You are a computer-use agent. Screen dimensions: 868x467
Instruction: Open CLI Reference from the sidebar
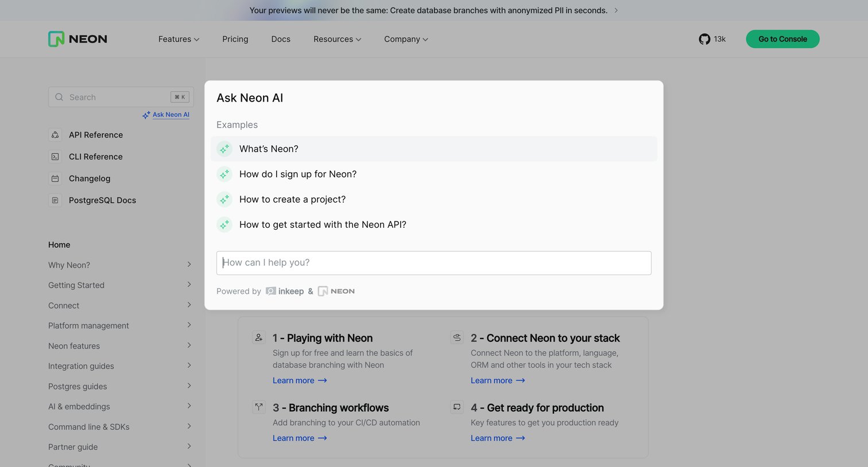click(96, 157)
